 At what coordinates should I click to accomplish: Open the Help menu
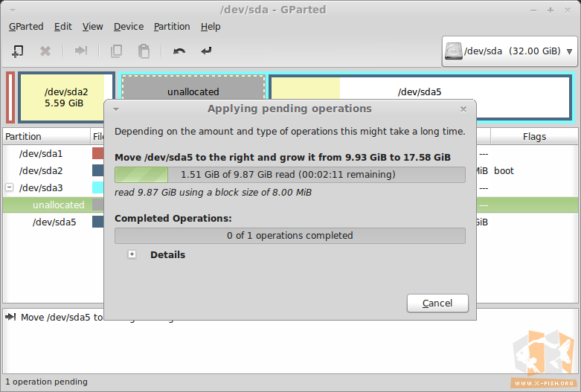(x=211, y=27)
